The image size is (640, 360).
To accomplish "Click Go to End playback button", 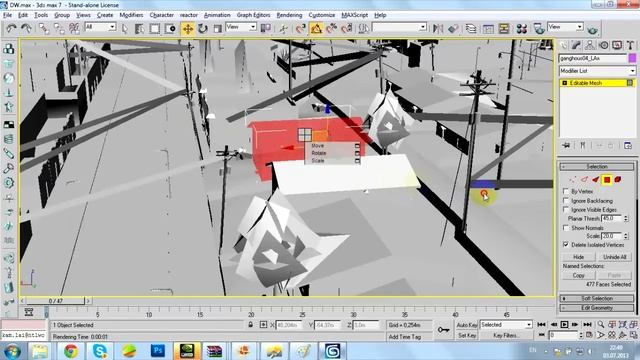I will pos(587,324).
